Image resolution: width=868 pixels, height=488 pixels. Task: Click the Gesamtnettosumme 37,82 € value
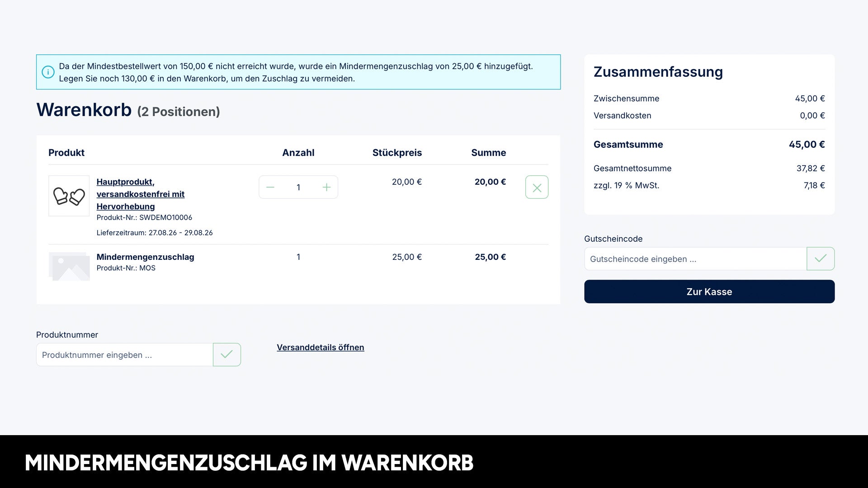[811, 169]
